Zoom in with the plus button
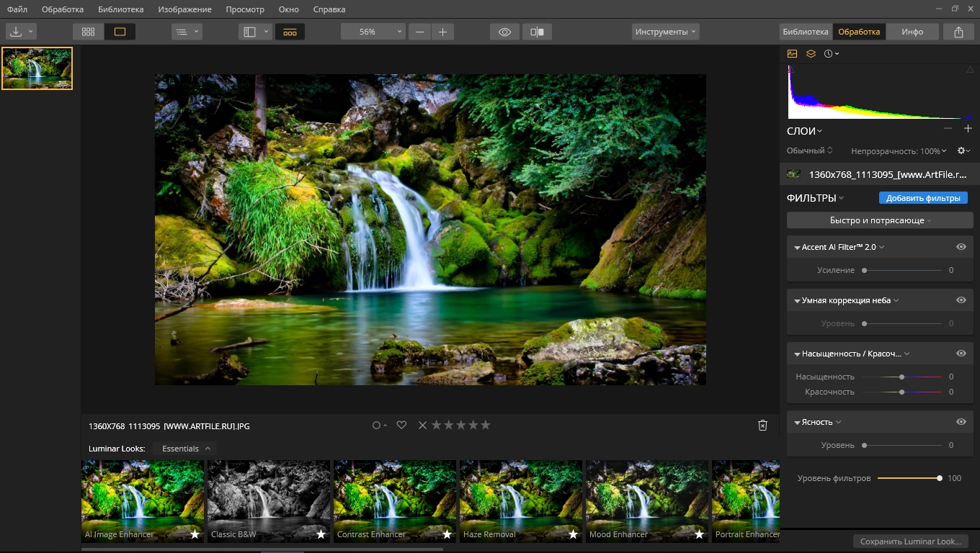The height and width of the screenshot is (553, 980). pyautogui.click(x=442, y=32)
